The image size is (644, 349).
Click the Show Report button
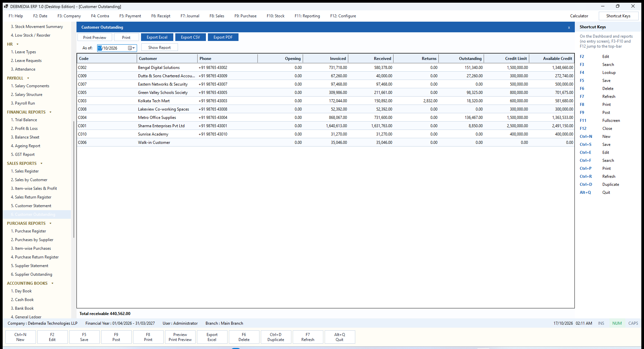pyautogui.click(x=160, y=47)
